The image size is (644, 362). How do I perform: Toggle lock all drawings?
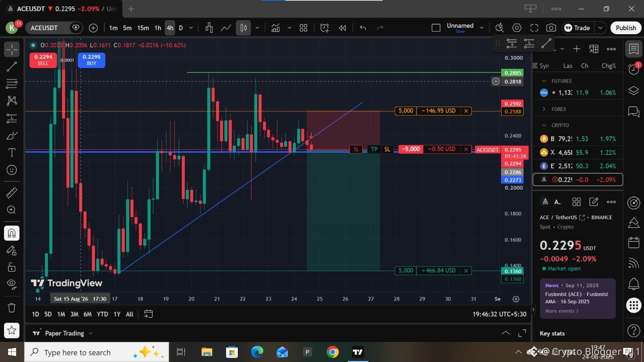pyautogui.click(x=12, y=267)
